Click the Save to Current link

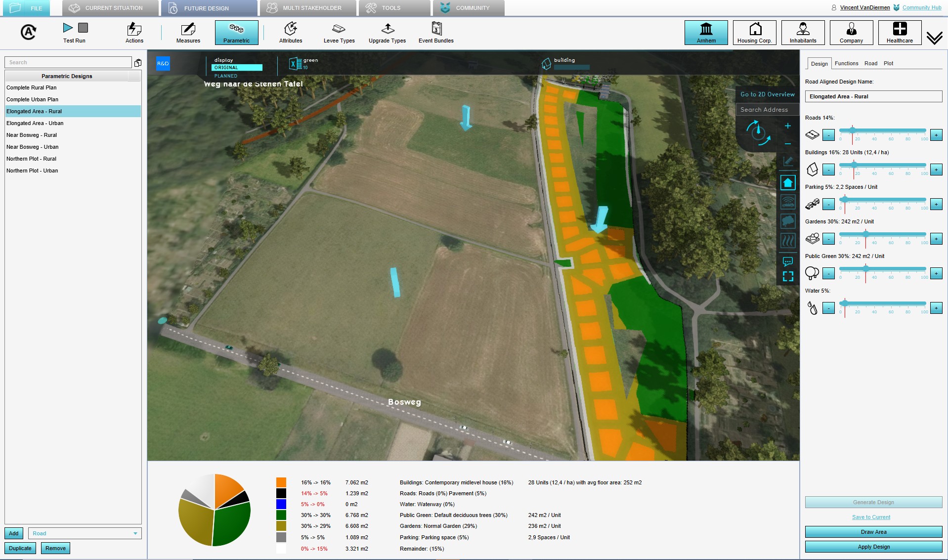pyautogui.click(x=871, y=517)
